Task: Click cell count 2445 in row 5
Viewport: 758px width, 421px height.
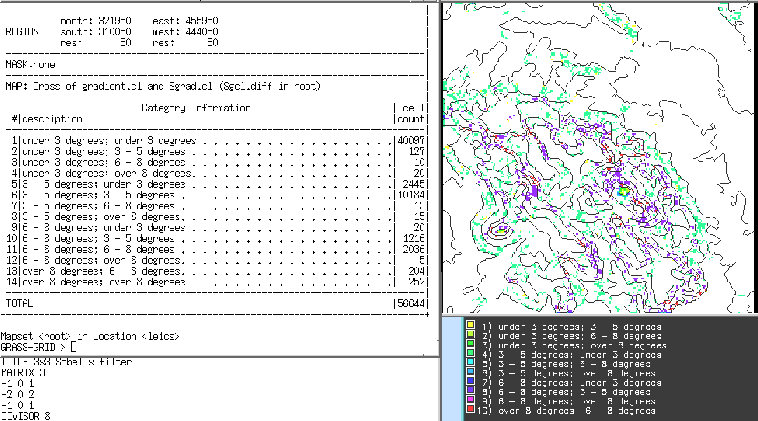Action: click(x=413, y=184)
